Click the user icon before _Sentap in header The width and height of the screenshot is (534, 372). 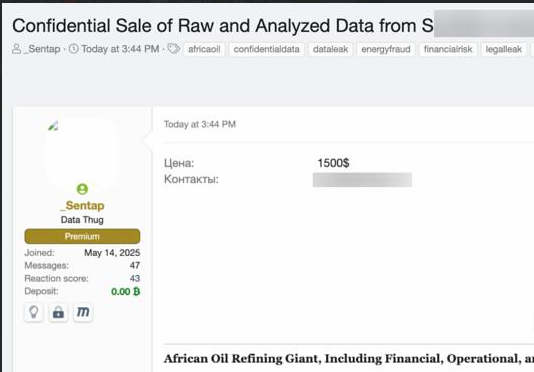(x=16, y=49)
